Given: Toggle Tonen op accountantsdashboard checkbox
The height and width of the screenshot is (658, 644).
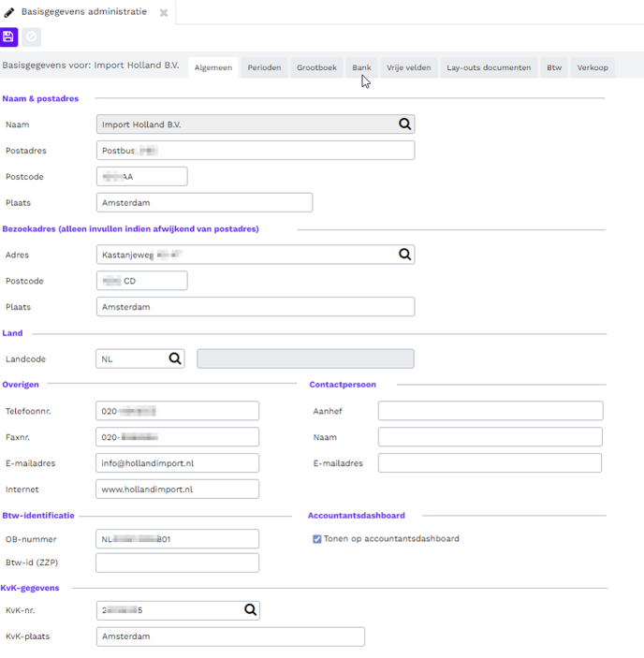Looking at the screenshot, I should tap(316, 539).
